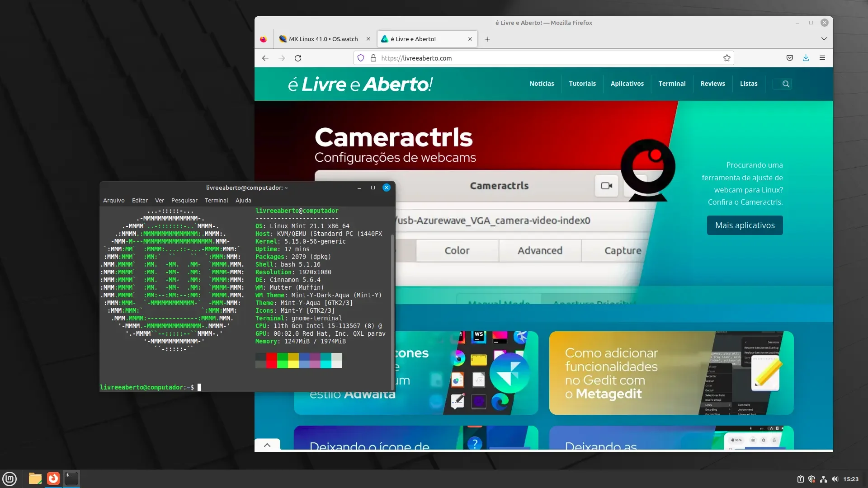Open the Firefox downloads panel
Screen dimensions: 868x488
806,58
